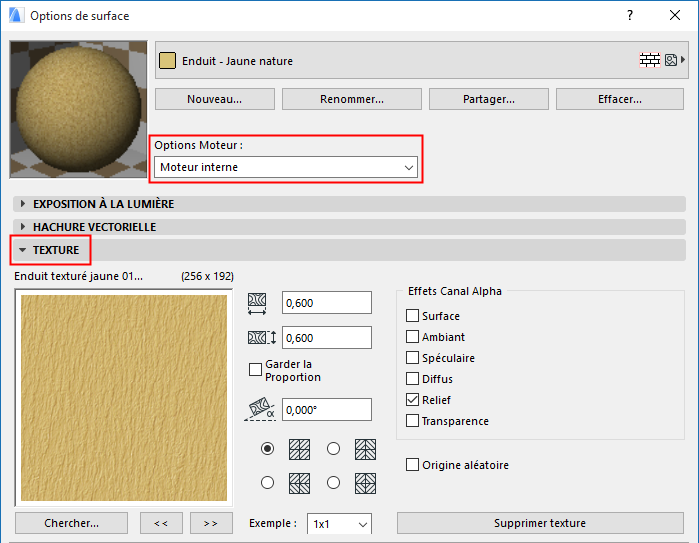Click the yellow texture preview image
Viewport: 699px width, 543px height.
tap(124, 398)
